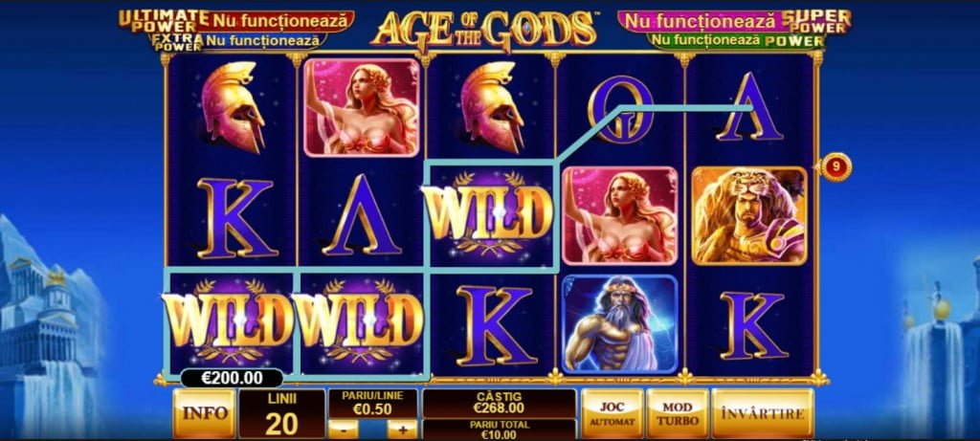Click the Wild symbol on the middle reel
The image size is (980, 441).
(x=490, y=213)
